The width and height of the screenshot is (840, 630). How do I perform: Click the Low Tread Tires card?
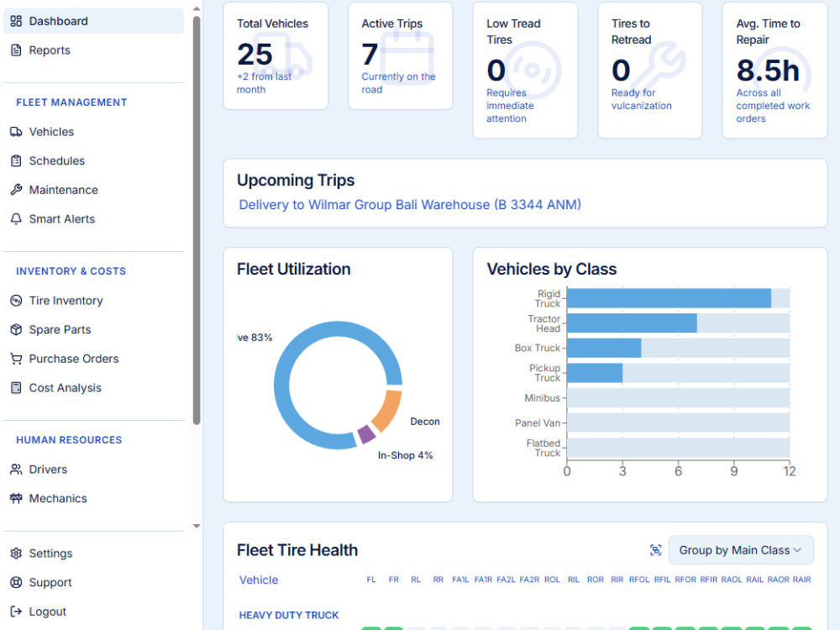525,71
